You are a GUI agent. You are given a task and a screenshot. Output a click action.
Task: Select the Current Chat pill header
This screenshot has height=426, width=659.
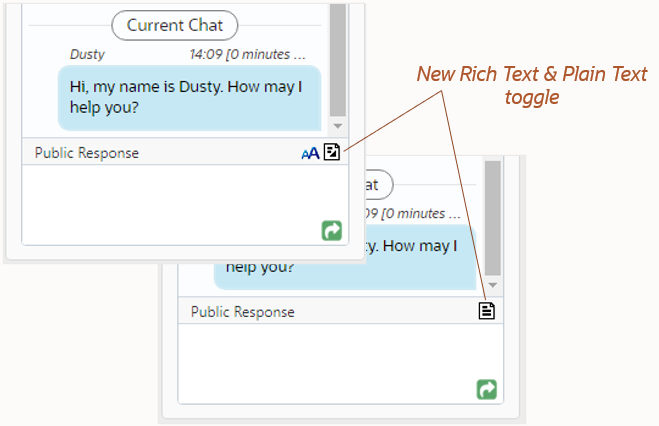[x=175, y=25]
